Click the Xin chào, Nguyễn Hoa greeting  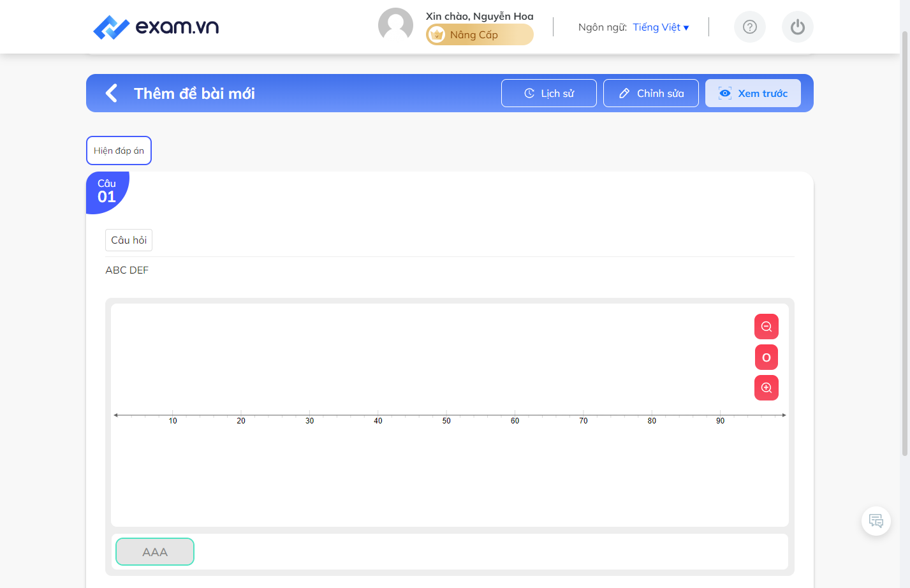(x=480, y=16)
